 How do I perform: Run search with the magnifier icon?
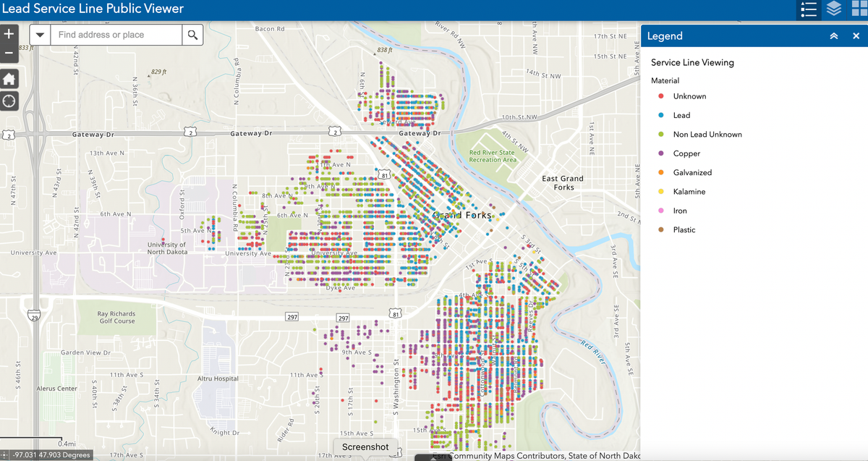[192, 35]
